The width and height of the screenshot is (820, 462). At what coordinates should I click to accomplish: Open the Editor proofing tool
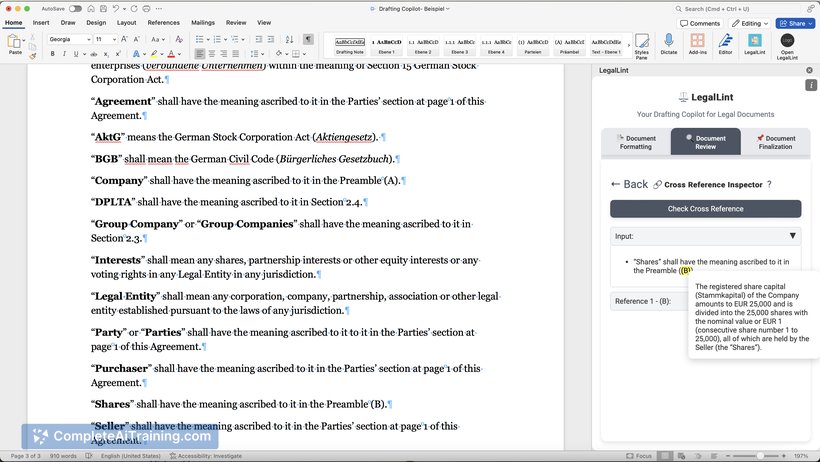pyautogui.click(x=725, y=44)
